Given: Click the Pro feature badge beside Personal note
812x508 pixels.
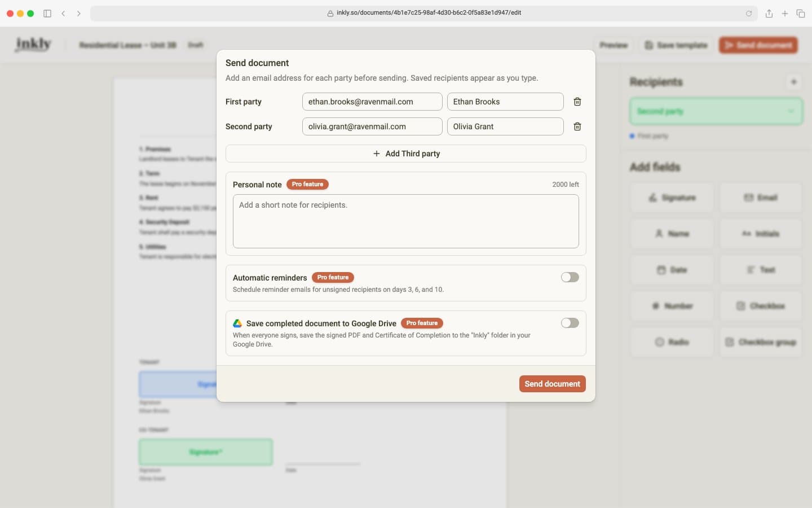Looking at the screenshot, I should click(x=307, y=185).
